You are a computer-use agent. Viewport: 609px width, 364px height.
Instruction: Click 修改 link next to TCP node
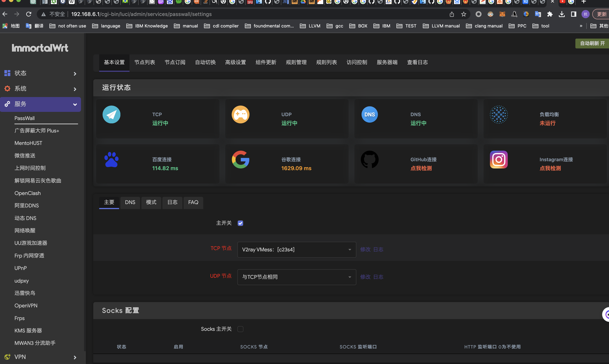click(365, 250)
